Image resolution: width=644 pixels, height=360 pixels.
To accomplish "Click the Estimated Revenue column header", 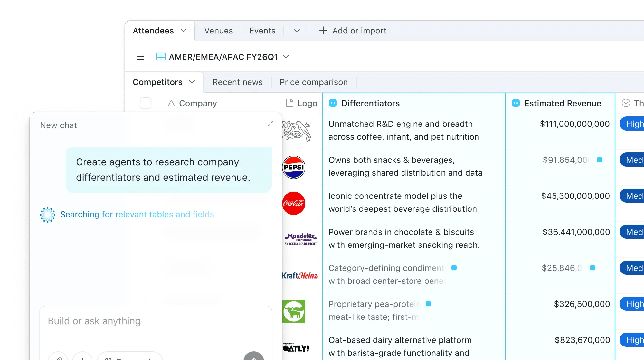I will pyautogui.click(x=560, y=103).
